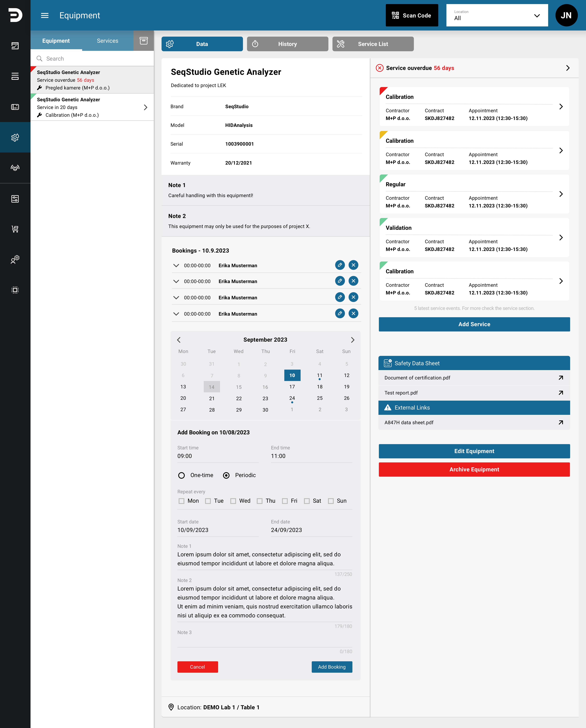
Task: Expand the yellow-flagged Calibration card chevron
Action: [561, 151]
